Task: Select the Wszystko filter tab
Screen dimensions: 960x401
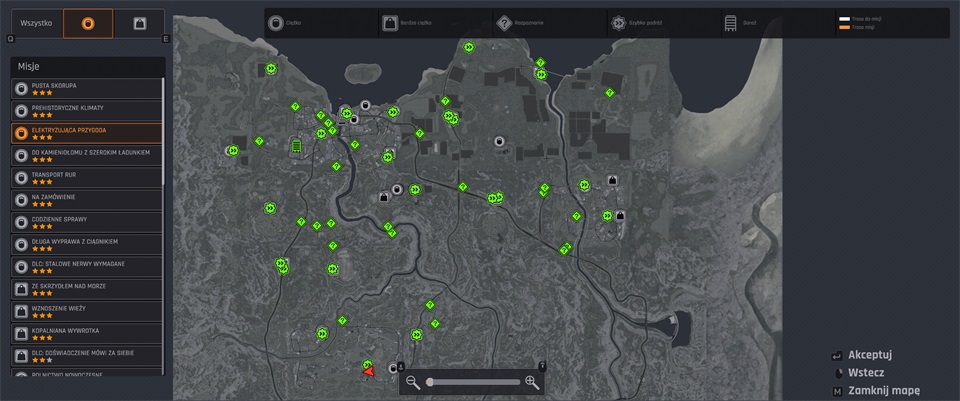Action: [36, 23]
